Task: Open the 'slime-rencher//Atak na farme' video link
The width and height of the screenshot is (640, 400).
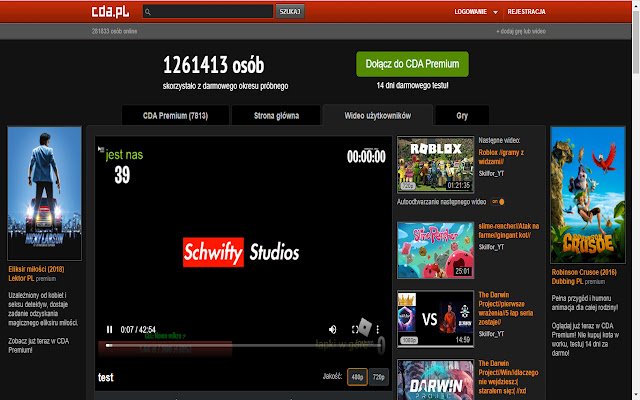Action: pyautogui.click(x=509, y=231)
